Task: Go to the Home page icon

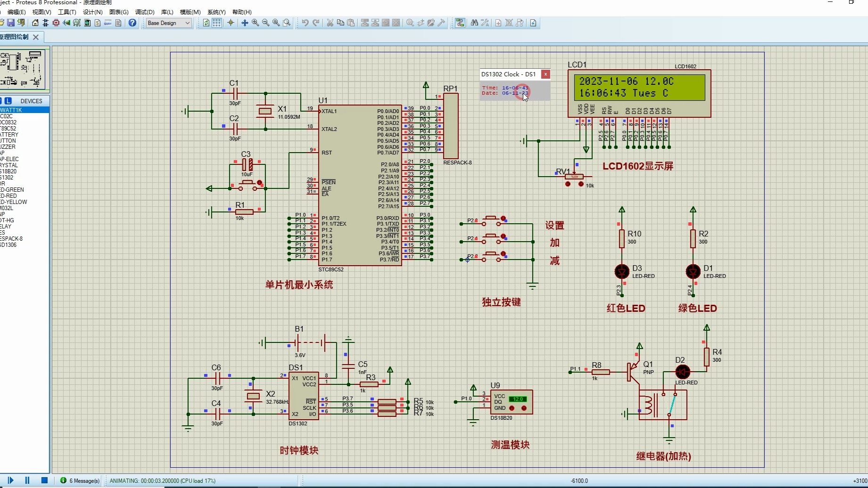Action: tap(35, 23)
